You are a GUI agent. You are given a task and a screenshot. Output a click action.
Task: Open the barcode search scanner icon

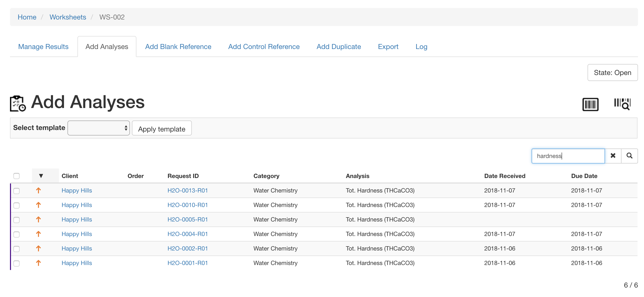point(622,104)
